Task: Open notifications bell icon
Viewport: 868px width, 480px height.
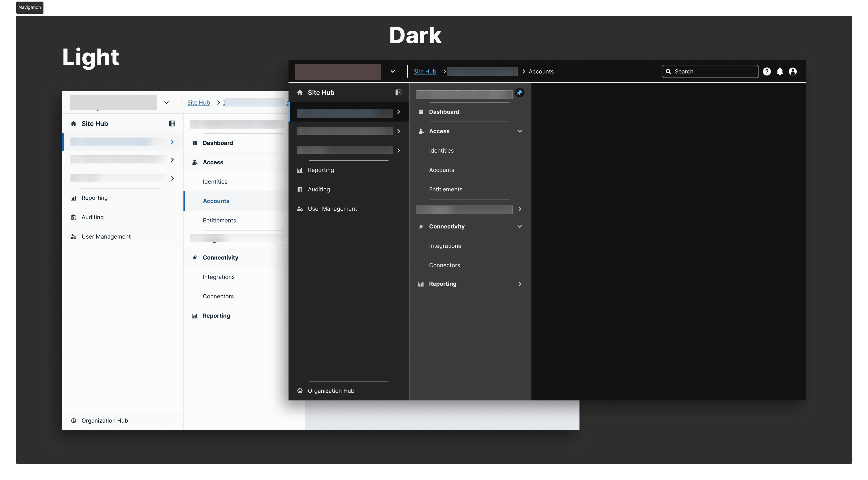Action: pyautogui.click(x=780, y=71)
